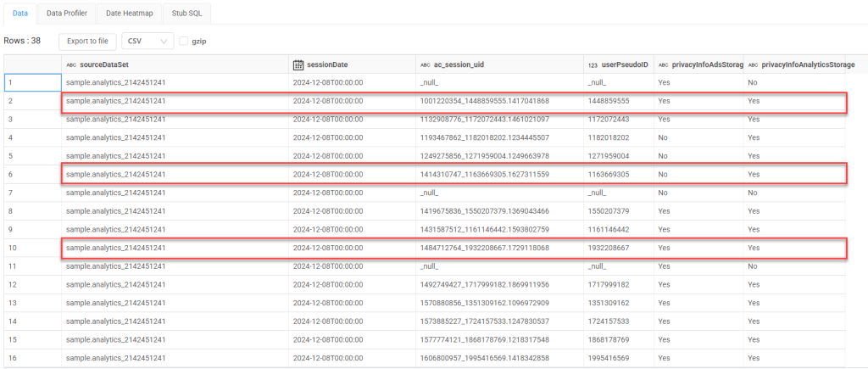Click session uid 1001220354_1448859555.1417041868
Screen dimensions: 868x369
pyautogui.click(x=484, y=101)
